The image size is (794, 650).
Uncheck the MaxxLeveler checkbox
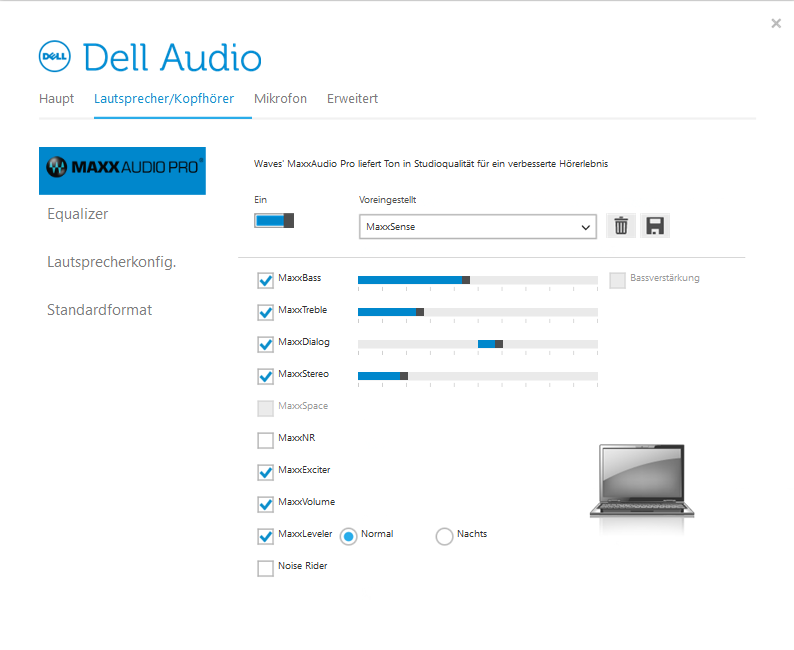265,536
